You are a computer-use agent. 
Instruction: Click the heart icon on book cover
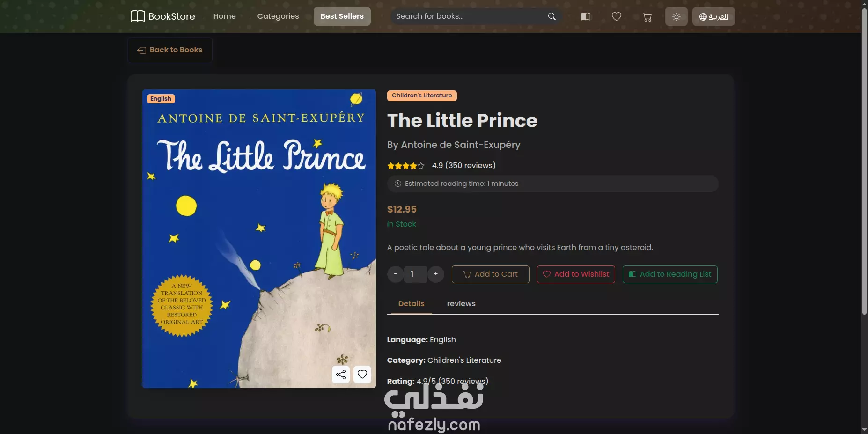point(362,375)
